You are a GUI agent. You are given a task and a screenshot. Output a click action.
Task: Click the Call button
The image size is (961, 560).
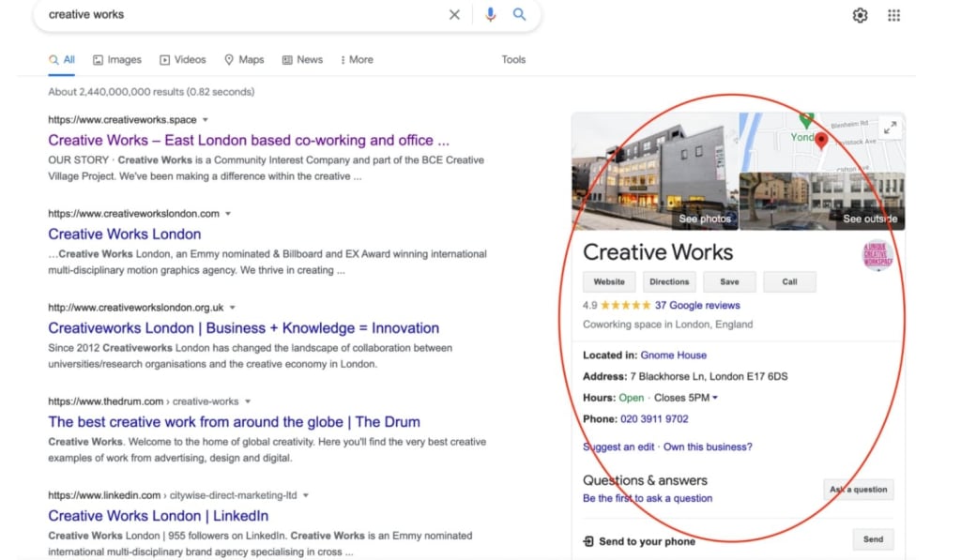pyautogui.click(x=789, y=281)
